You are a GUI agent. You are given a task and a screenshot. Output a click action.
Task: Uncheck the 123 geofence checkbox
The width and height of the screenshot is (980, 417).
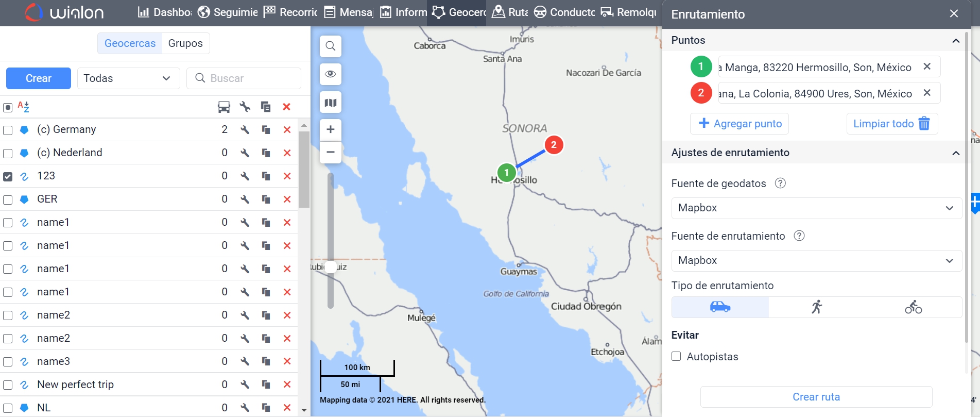[8, 176]
